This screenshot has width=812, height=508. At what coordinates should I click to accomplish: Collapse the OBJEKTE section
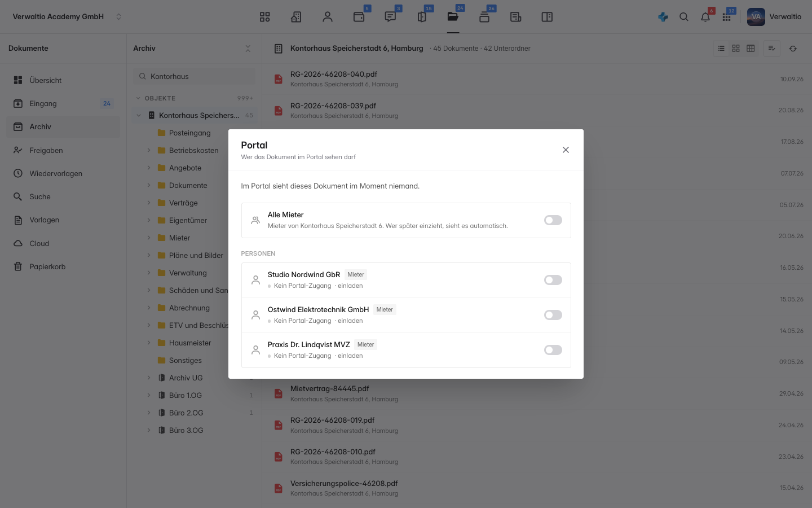click(x=138, y=98)
